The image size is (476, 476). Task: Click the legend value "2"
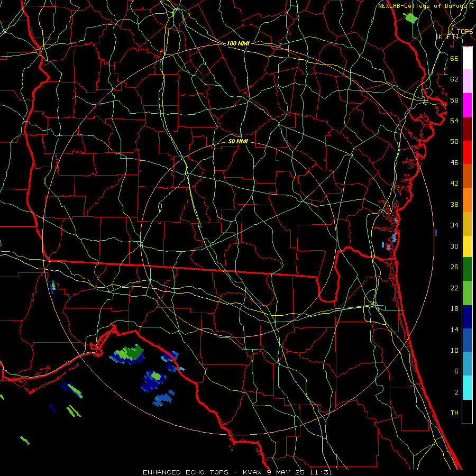(456, 392)
